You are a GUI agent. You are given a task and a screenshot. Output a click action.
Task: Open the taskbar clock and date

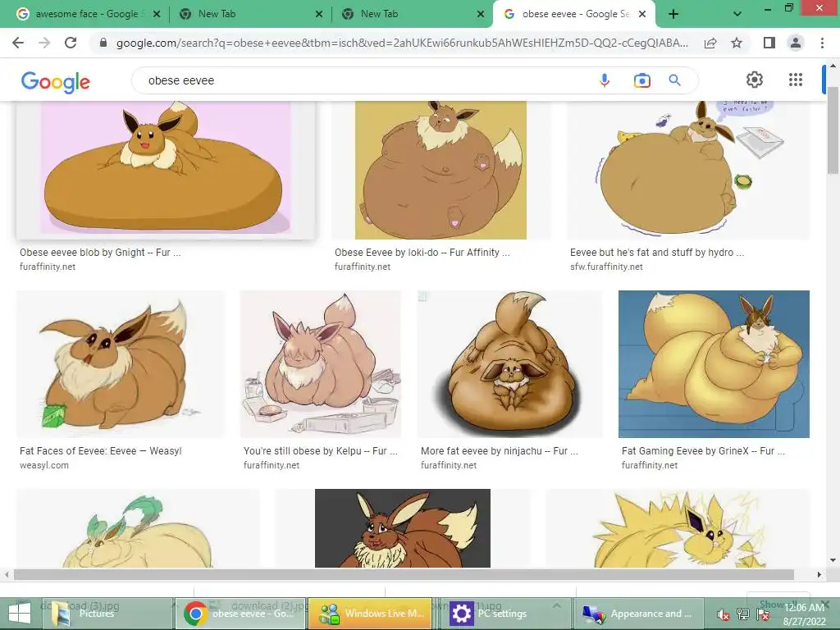804,614
